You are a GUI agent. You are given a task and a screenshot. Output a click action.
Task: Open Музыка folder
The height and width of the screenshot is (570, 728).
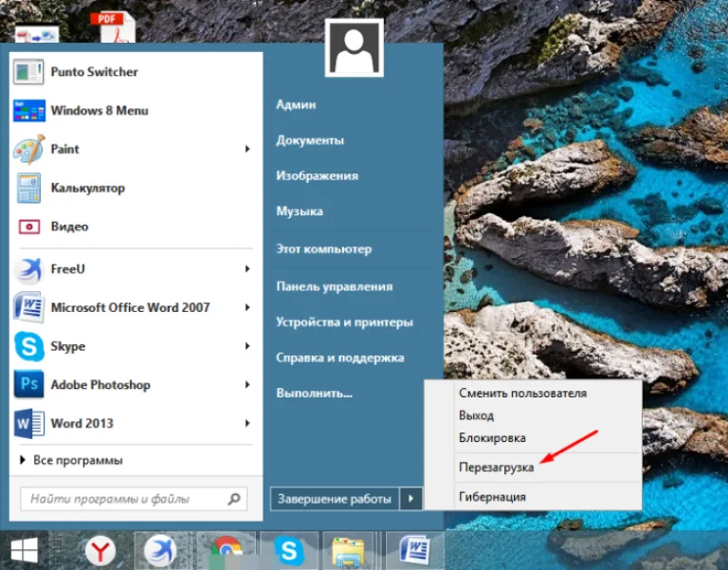coord(300,211)
